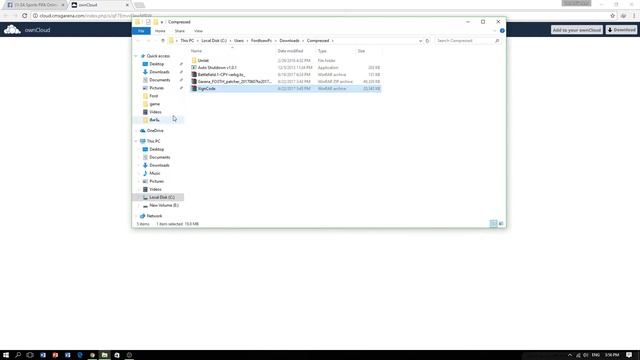Open the Home ribbon tab

(160, 31)
